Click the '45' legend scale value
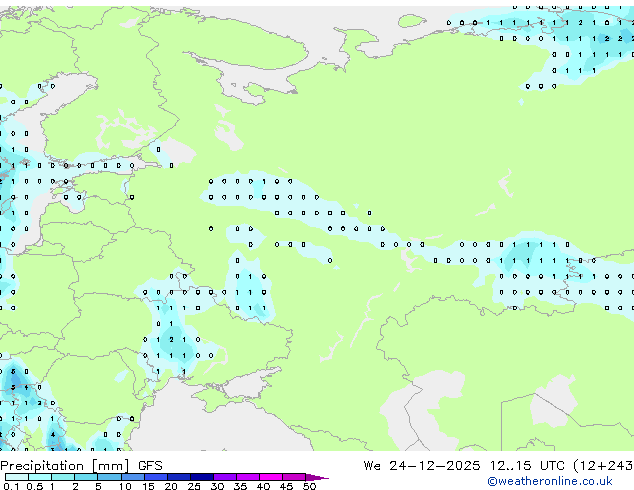The image size is (634, 490). tap(286, 486)
